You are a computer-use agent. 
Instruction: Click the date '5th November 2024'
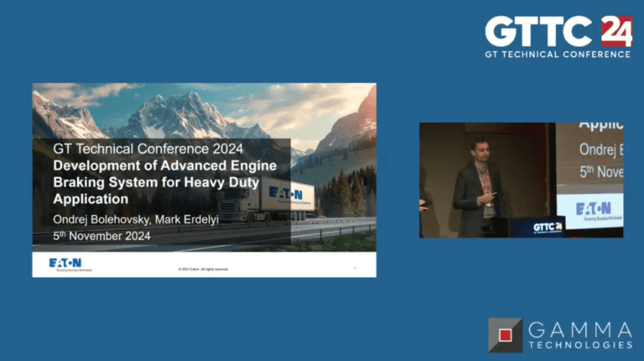click(x=101, y=236)
